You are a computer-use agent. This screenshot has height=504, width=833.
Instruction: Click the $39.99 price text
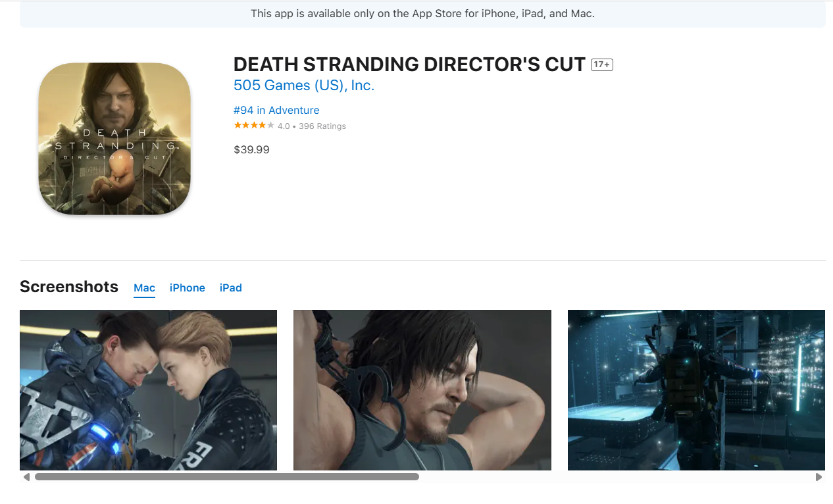251,150
